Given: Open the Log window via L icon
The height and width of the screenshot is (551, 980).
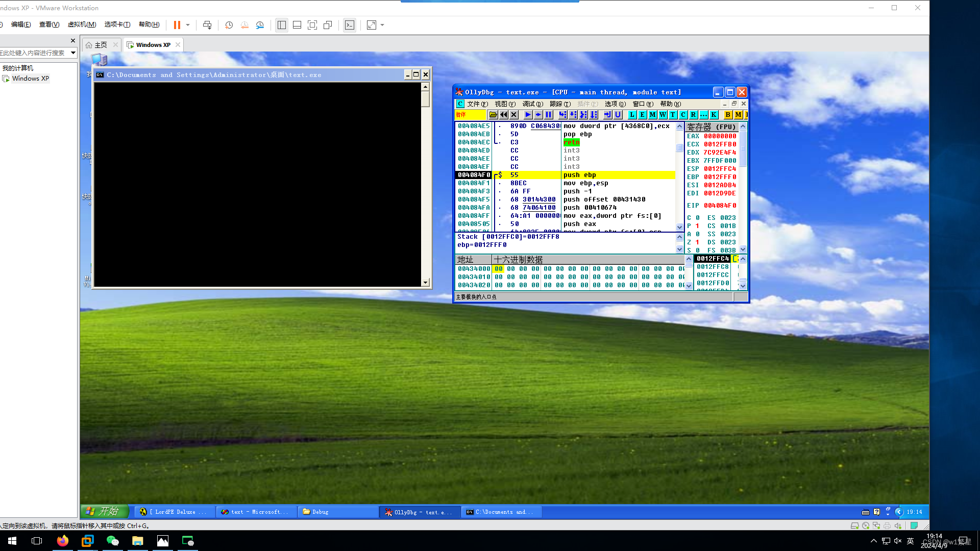Looking at the screenshot, I should pos(632,115).
